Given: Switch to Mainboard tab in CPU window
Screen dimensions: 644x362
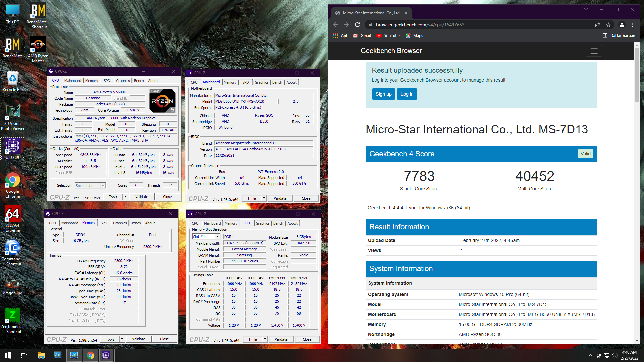Looking at the screenshot, I should click(73, 81).
